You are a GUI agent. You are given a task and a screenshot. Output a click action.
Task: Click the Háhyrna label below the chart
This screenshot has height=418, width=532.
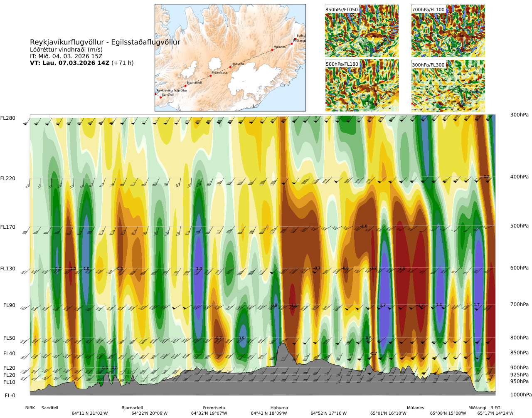click(279, 408)
